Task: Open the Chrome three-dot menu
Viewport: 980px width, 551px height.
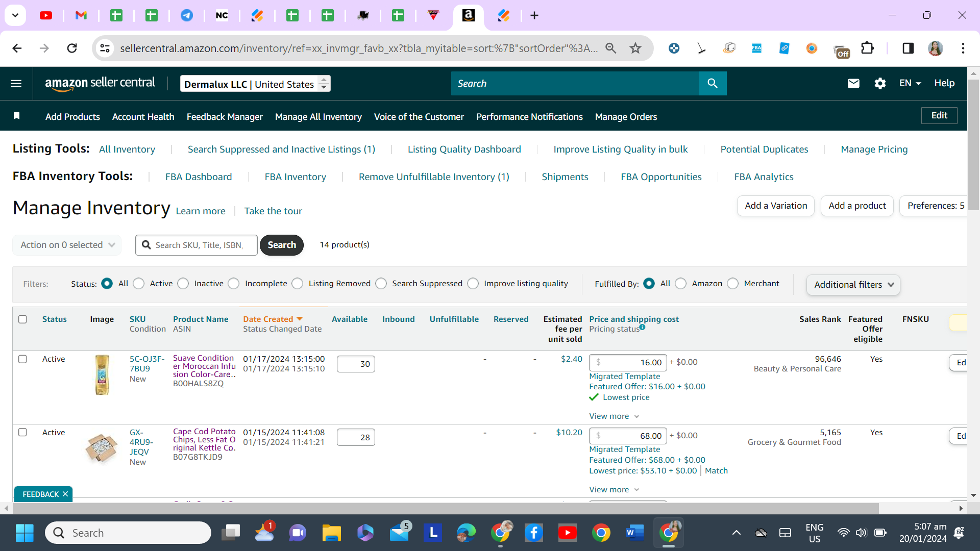Action: tap(963, 48)
